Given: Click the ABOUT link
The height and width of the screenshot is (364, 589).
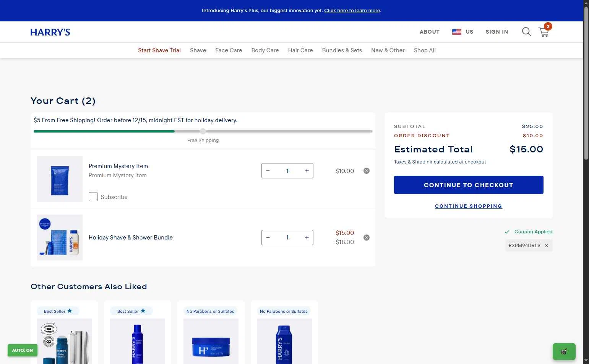Looking at the screenshot, I should (x=430, y=32).
